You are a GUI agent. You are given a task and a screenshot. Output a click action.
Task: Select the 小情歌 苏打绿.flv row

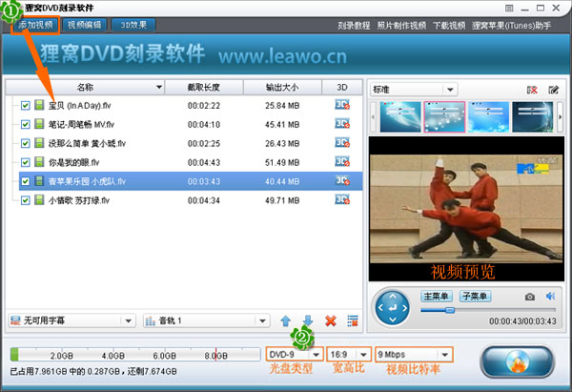coord(191,200)
